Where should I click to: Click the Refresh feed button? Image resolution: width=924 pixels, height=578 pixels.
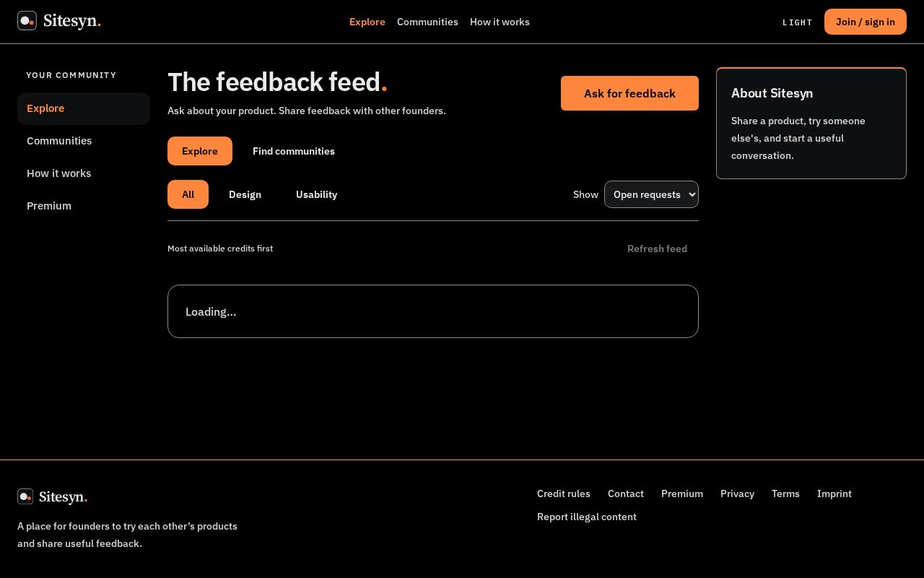click(x=657, y=249)
